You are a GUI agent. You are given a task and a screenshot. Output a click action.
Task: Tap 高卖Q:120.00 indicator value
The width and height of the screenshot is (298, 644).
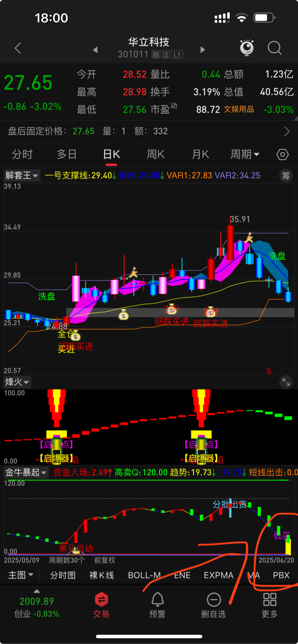tap(141, 472)
